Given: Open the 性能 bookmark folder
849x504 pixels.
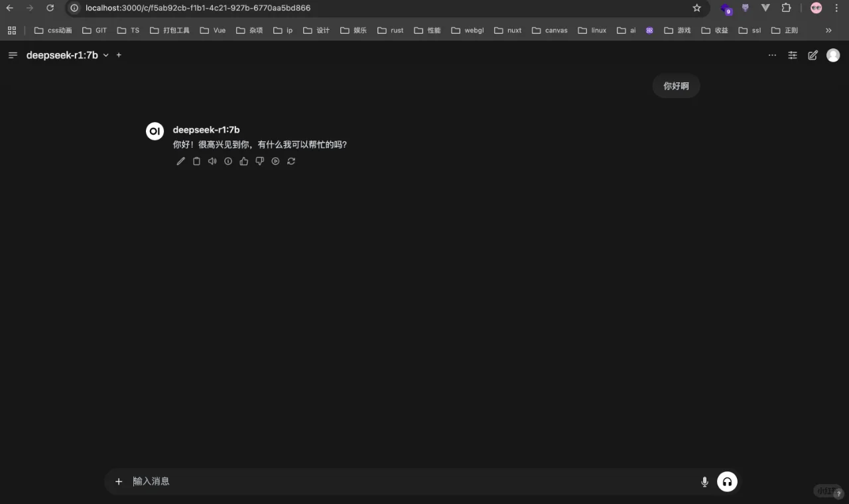Looking at the screenshot, I should coord(427,31).
